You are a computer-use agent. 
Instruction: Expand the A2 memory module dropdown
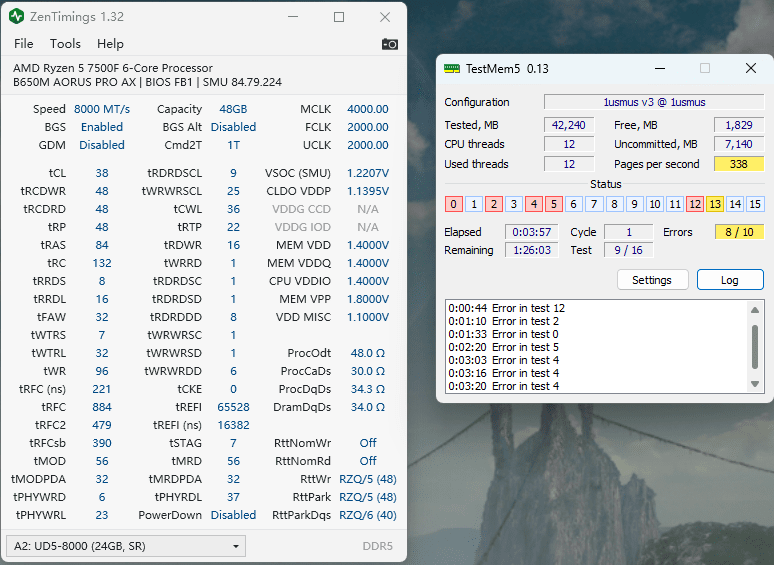pyautogui.click(x=125, y=546)
